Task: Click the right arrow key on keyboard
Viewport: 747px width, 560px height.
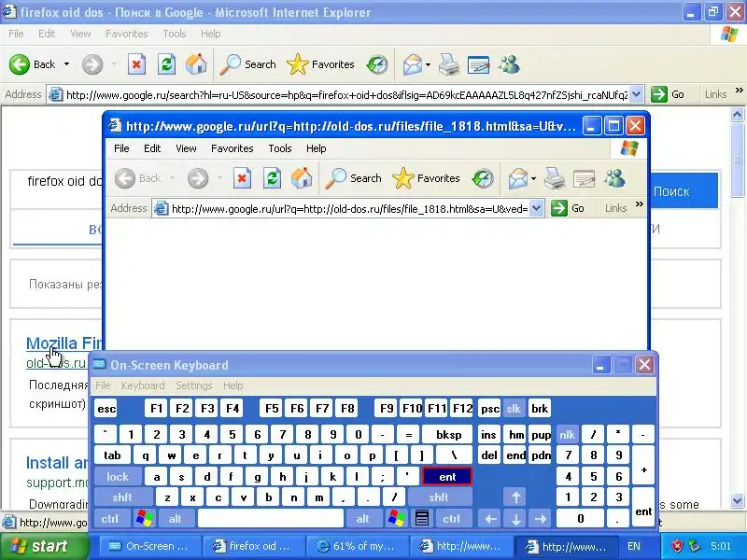Action: click(541, 518)
